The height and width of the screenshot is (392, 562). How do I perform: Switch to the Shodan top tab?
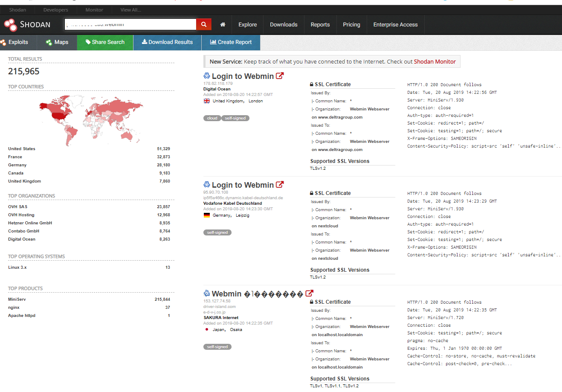pyautogui.click(x=17, y=10)
